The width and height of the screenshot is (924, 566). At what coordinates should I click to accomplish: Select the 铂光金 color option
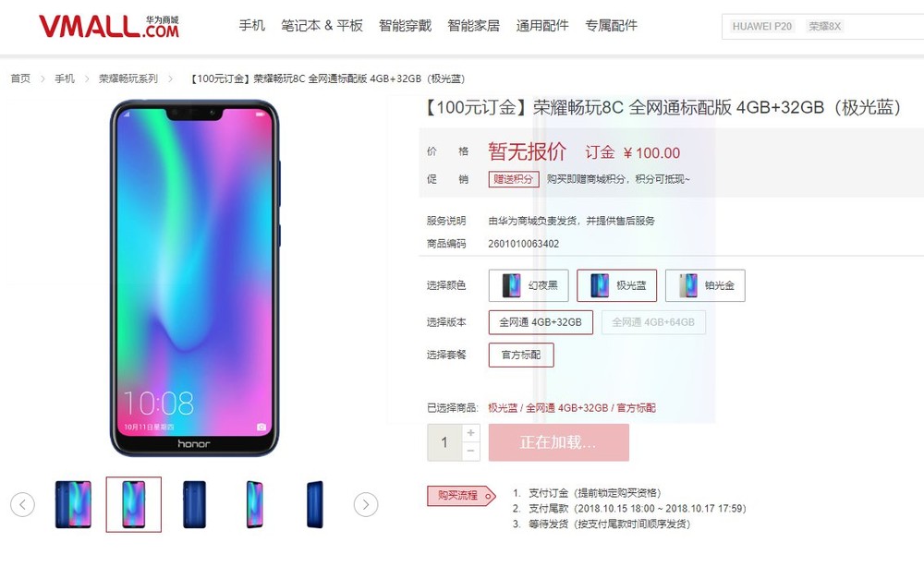(x=705, y=285)
